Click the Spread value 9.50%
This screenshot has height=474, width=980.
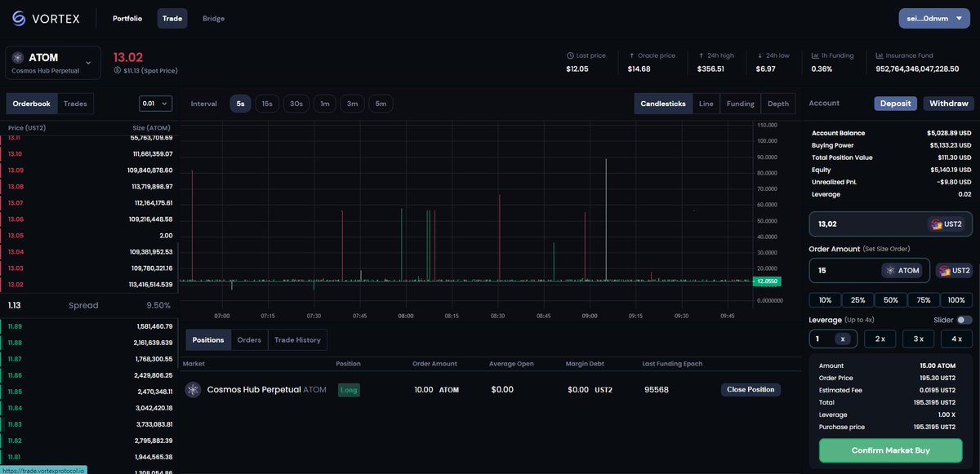(x=158, y=305)
